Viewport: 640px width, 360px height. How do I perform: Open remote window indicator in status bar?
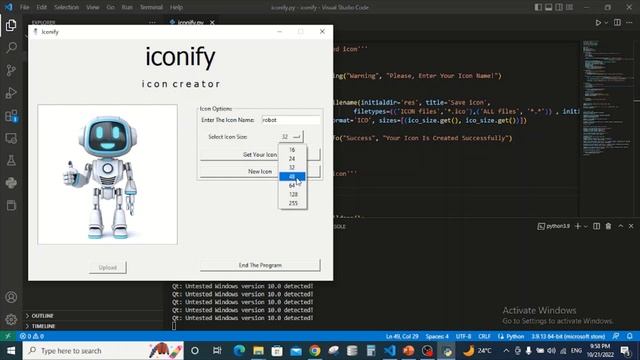pos(8,336)
